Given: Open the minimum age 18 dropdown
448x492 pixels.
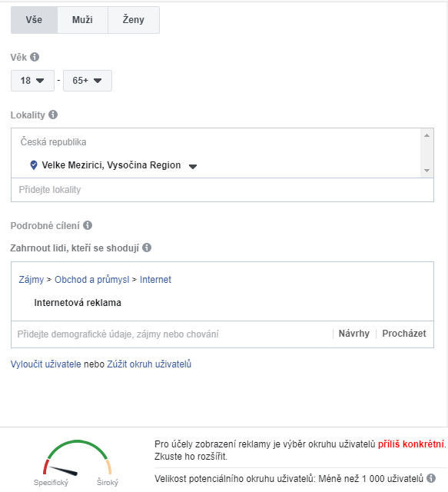Looking at the screenshot, I should (32, 81).
